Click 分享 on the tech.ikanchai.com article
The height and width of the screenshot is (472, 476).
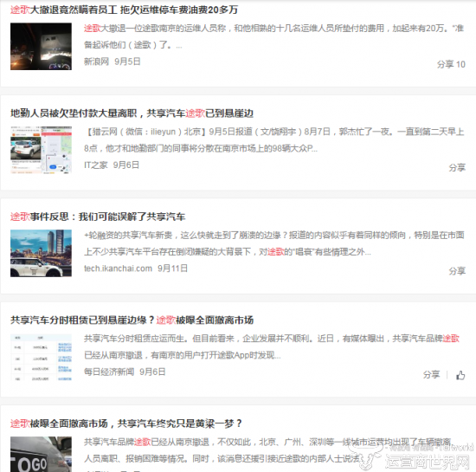click(457, 270)
